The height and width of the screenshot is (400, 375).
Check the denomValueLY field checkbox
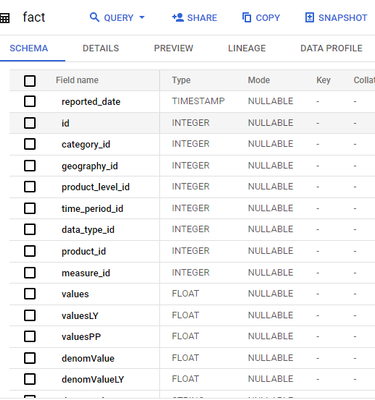point(30,379)
